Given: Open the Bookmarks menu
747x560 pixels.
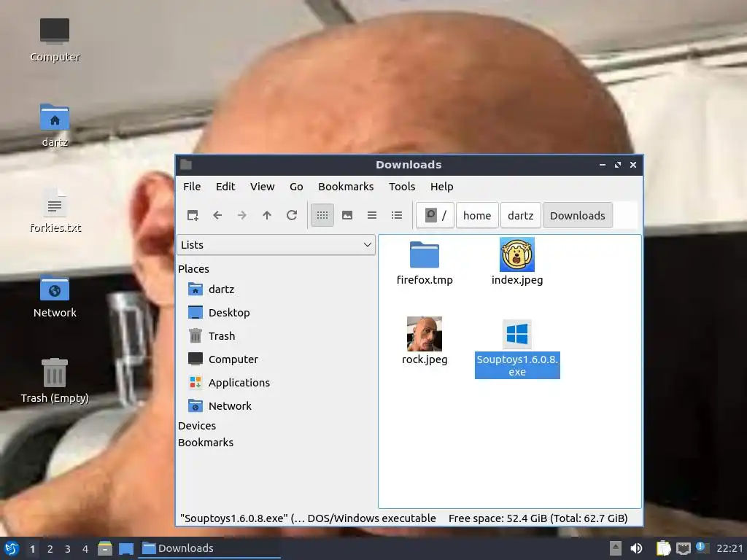Looking at the screenshot, I should coord(346,187).
